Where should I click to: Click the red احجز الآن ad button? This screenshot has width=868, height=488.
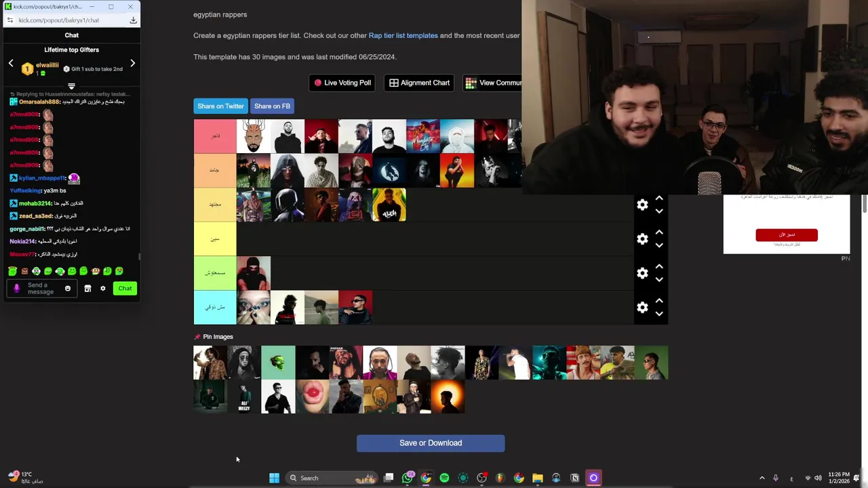(787, 235)
